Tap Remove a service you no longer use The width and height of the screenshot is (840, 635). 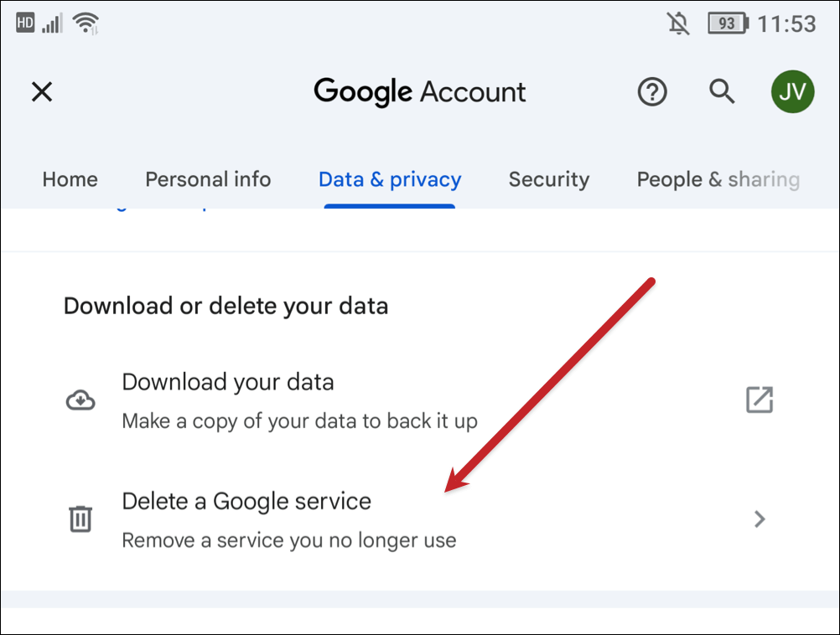(288, 540)
